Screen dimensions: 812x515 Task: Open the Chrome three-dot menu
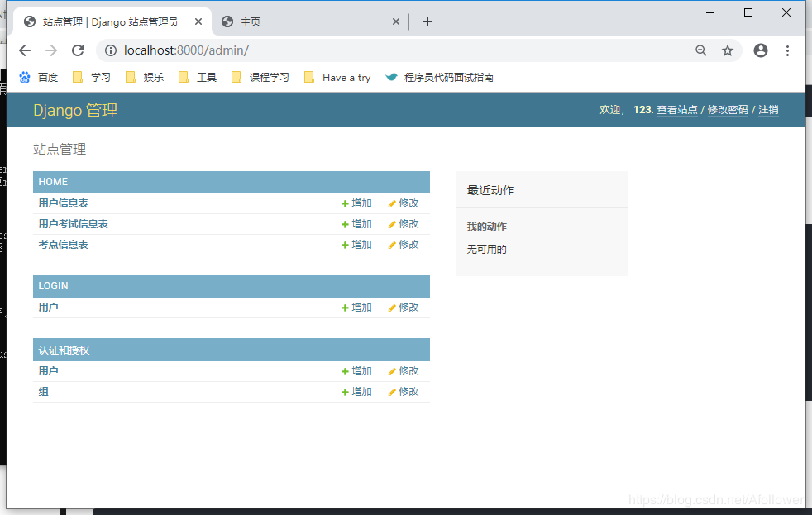point(787,50)
